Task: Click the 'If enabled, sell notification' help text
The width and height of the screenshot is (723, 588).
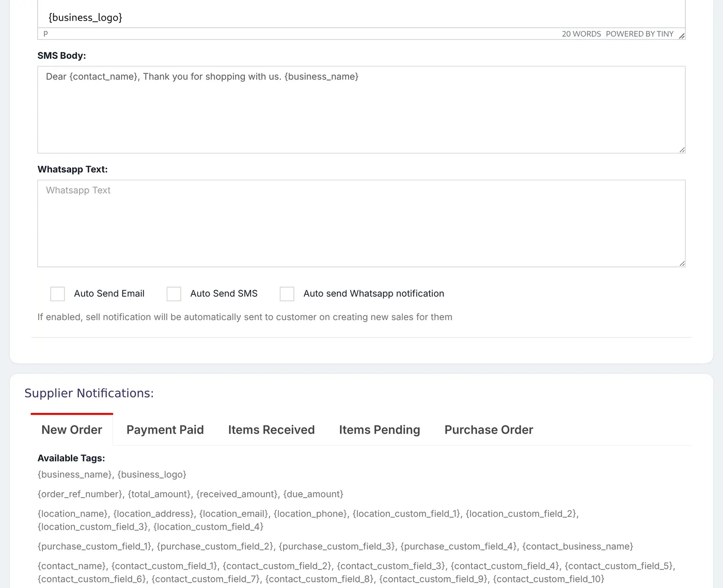Action: click(245, 317)
